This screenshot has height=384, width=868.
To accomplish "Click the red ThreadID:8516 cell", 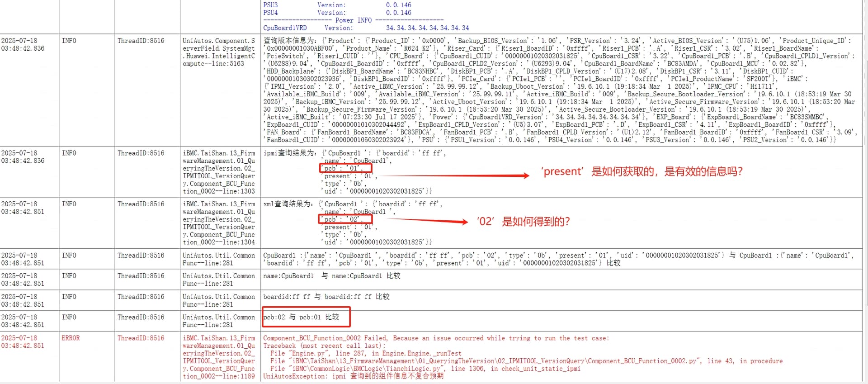I will click(141, 338).
